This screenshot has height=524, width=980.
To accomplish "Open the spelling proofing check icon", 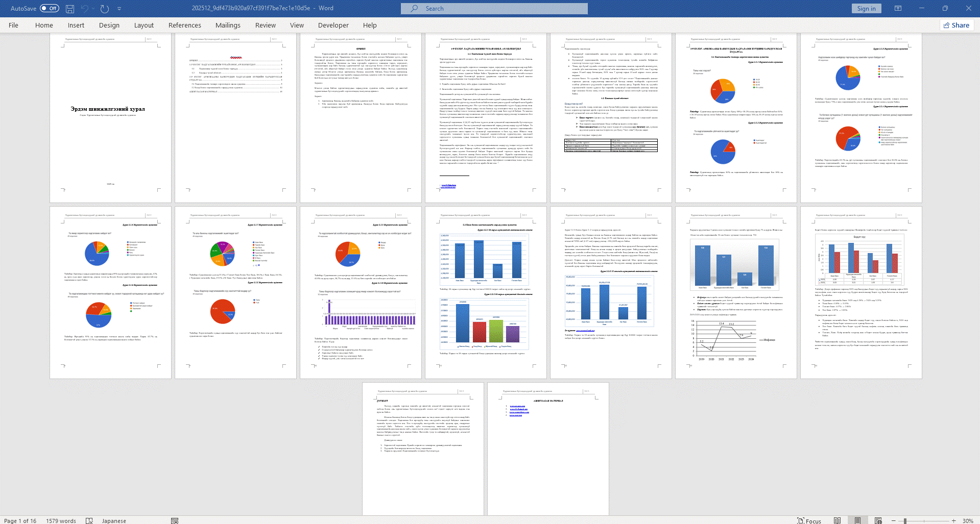I will [89, 520].
